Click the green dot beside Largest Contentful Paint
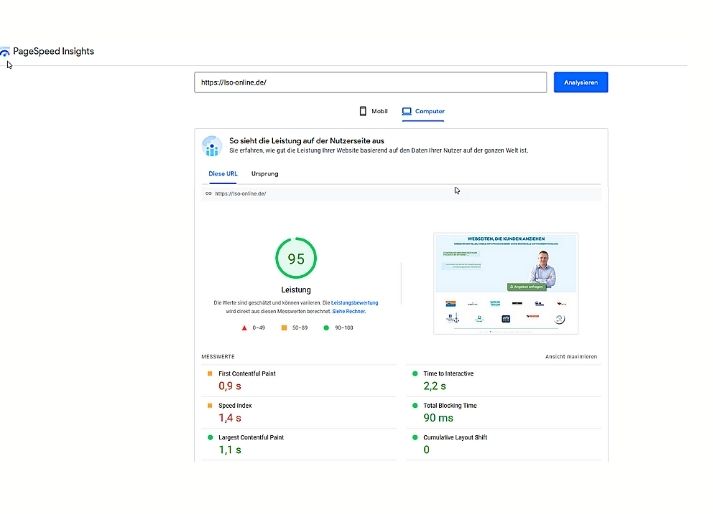The height and width of the screenshot is (514, 713). (210, 437)
